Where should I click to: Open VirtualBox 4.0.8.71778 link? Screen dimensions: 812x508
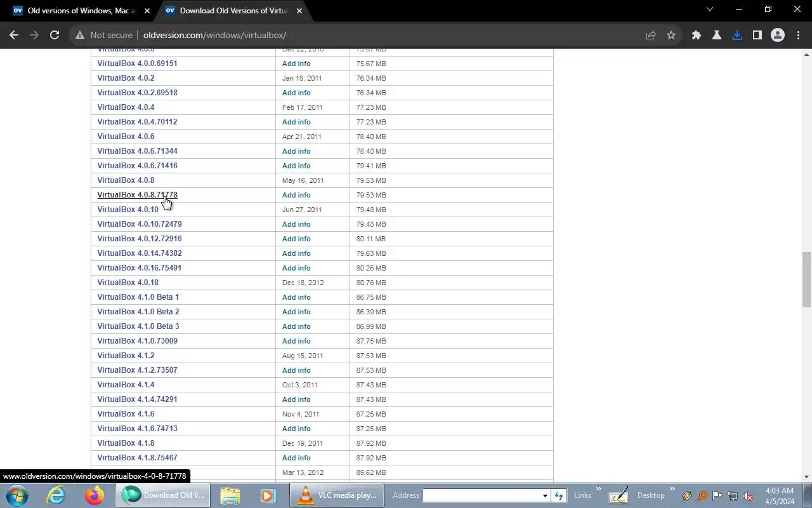[x=137, y=195]
